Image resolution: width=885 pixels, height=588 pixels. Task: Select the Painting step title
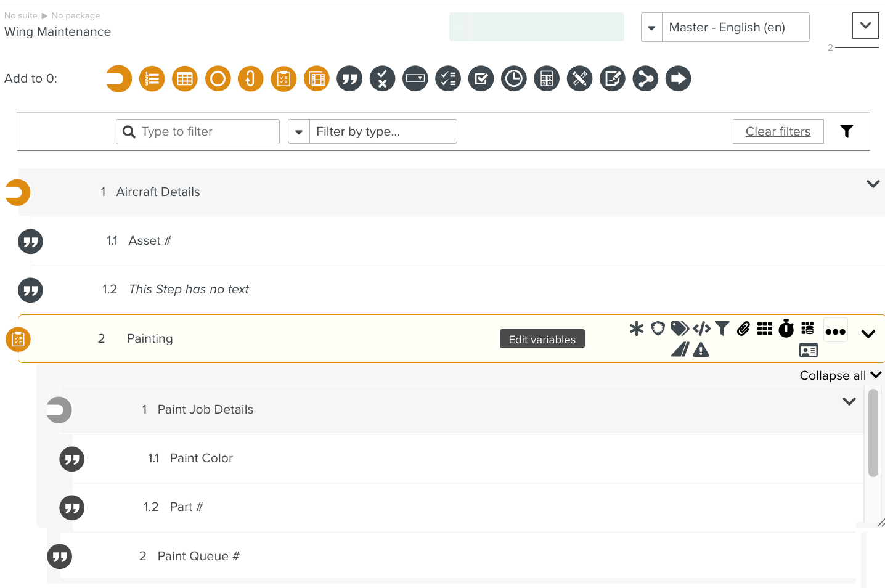click(150, 338)
